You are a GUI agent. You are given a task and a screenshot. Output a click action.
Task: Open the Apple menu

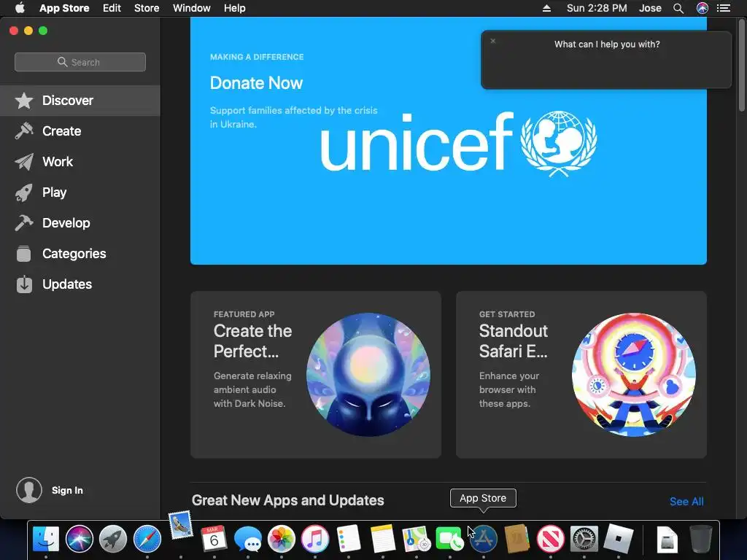[x=20, y=8]
